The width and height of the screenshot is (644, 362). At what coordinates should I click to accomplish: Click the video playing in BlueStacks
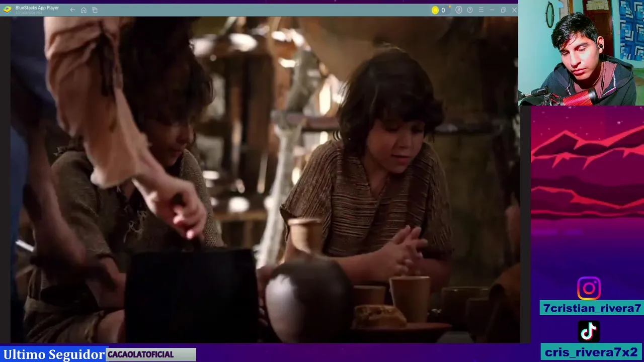pos(265,179)
